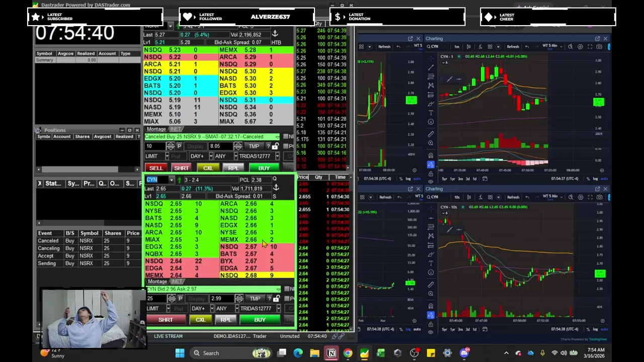Open layout grid selector in CYN-1 chart
Image resolution: width=644 pixels, height=362 pixels.
[490, 47]
